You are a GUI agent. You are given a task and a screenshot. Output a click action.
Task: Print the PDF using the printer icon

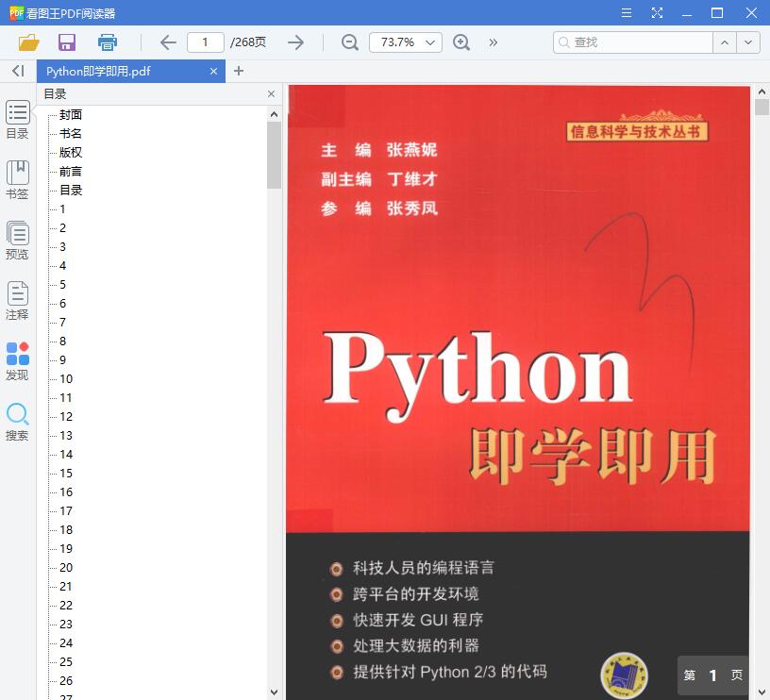coord(107,42)
